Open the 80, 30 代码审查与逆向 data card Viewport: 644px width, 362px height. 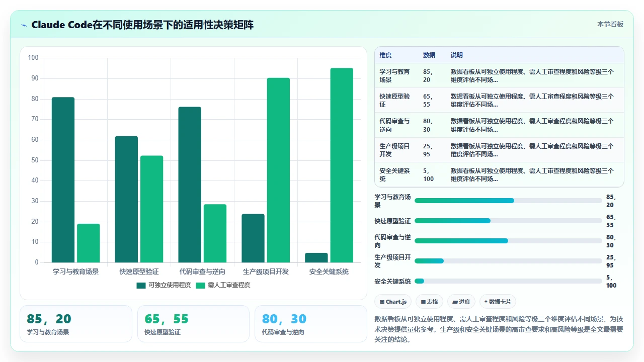pyautogui.click(x=311, y=324)
